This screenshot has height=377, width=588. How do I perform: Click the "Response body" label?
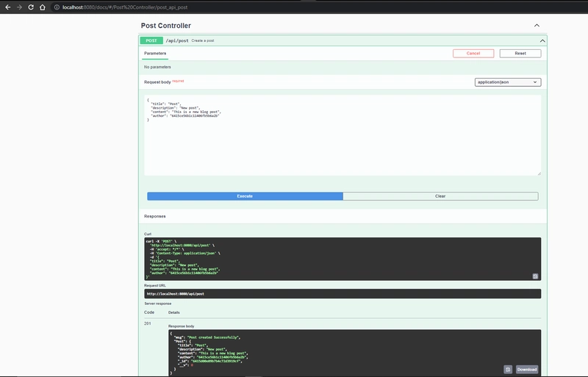point(181,326)
